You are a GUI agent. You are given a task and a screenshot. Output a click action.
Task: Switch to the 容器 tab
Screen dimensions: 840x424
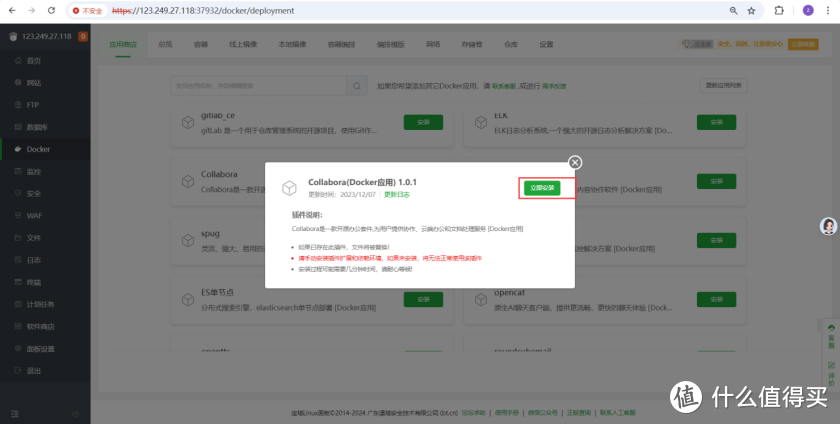[201, 44]
